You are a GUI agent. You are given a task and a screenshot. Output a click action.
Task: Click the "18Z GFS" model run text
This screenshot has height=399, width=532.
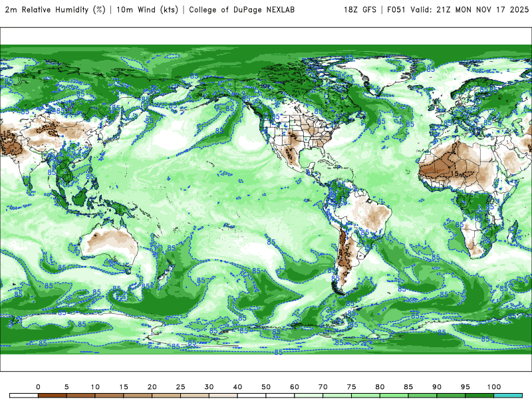point(360,9)
